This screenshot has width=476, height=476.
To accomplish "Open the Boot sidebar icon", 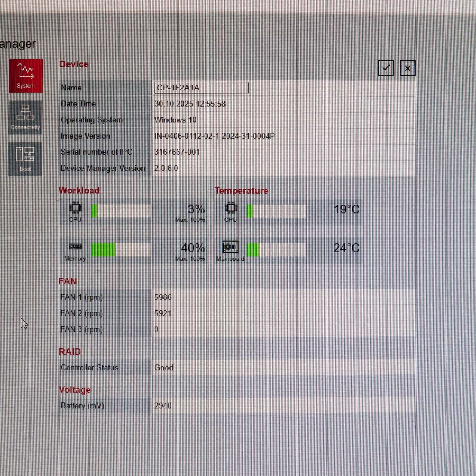I will (25, 159).
